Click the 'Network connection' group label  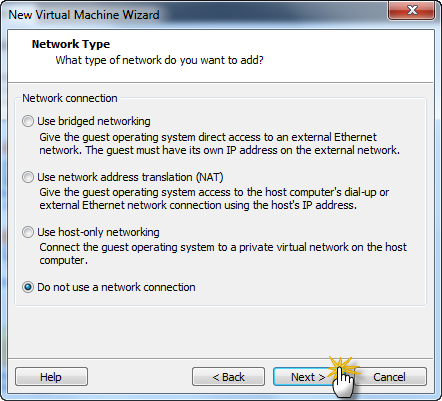[x=70, y=98]
